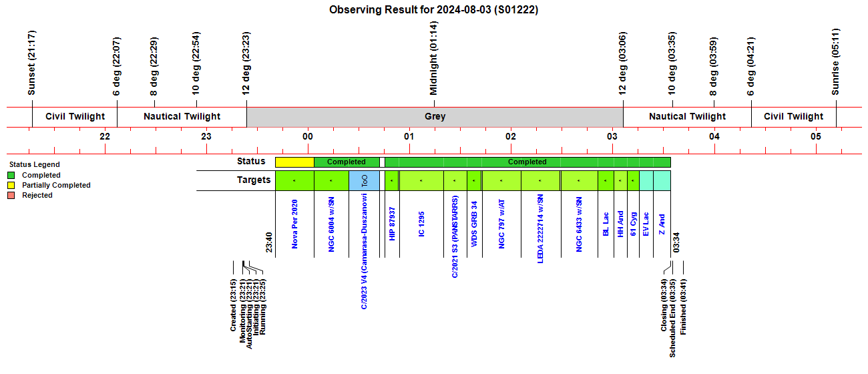Click the red Rejected legend swatch
The width and height of the screenshot is (868, 374).
click(11, 195)
